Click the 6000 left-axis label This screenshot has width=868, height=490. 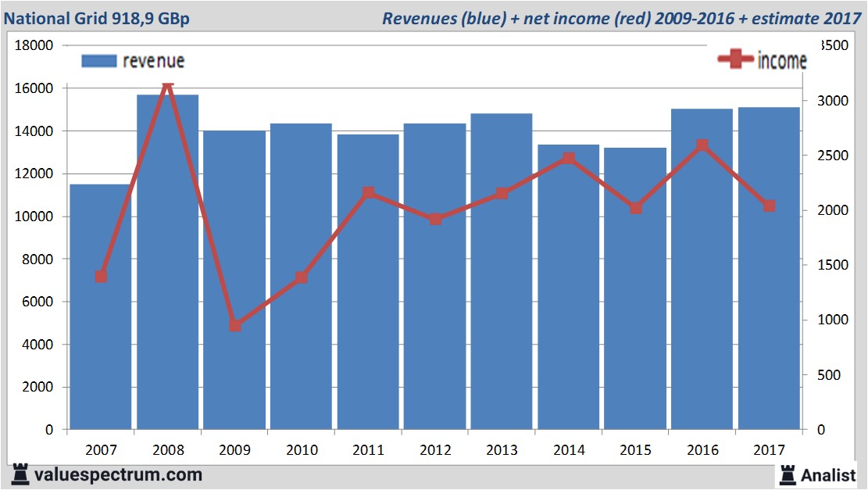(38, 302)
